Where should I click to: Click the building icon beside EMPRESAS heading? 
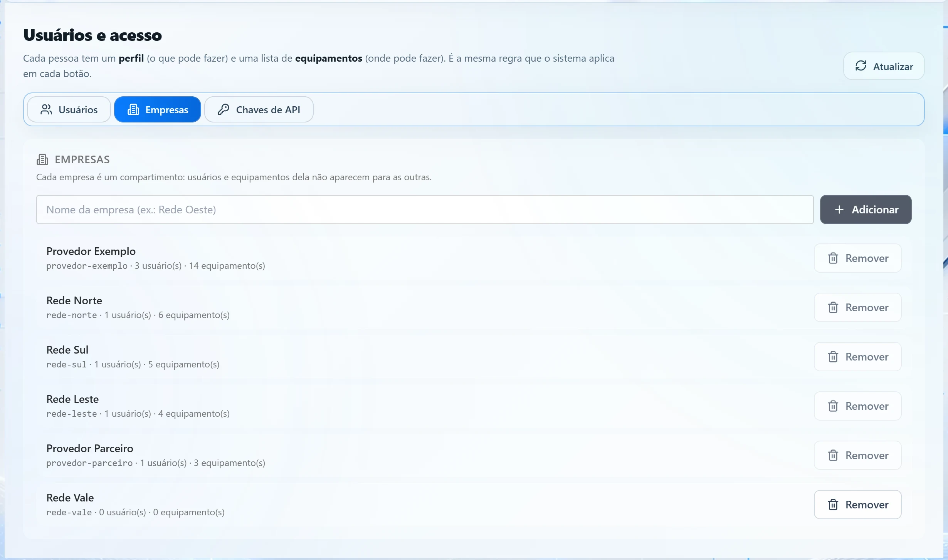pyautogui.click(x=42, y=159)
